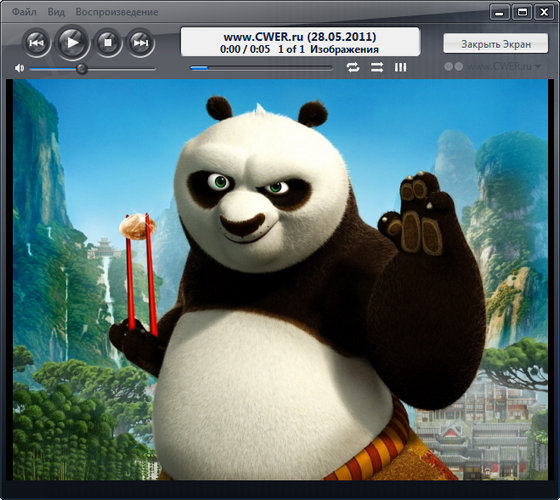
Task: Open the Воспроизведение menu
Action: 117,12
